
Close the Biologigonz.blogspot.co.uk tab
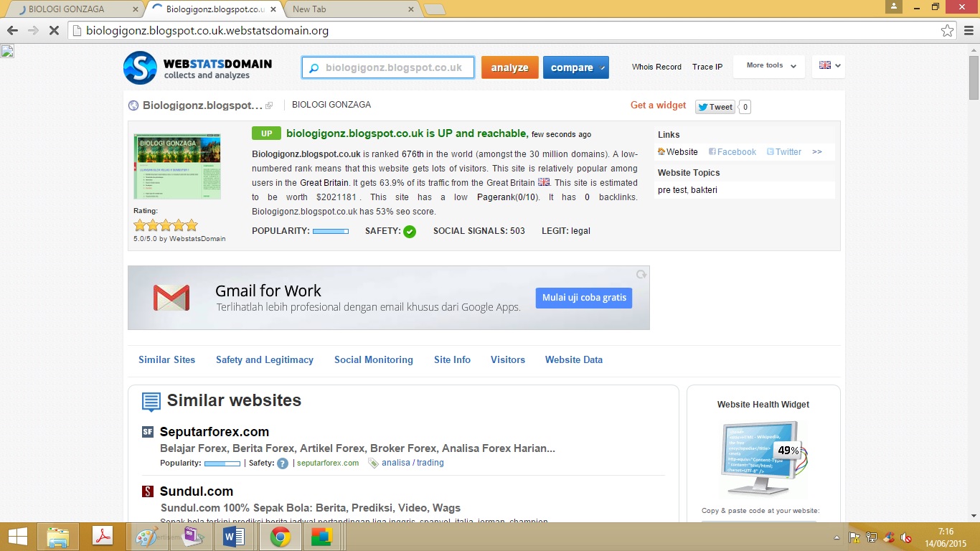[x=273, y=9]
